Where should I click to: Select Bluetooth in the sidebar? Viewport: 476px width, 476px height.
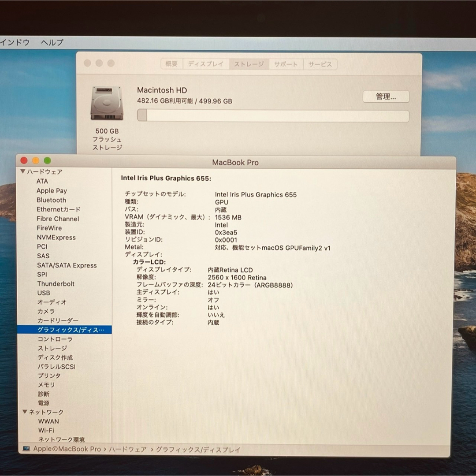51,200
